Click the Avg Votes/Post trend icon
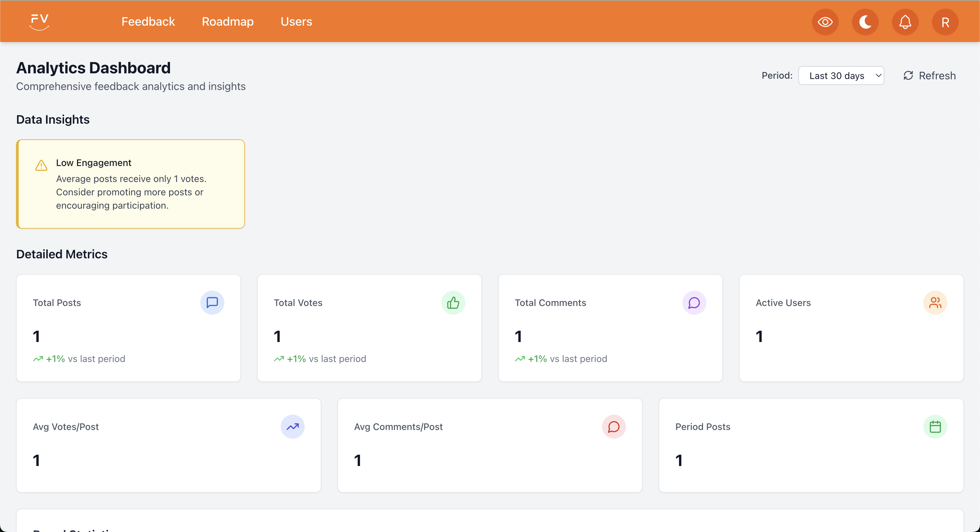Image resolution: width=980 pixels, height=532 pixels. click(292, 427)
